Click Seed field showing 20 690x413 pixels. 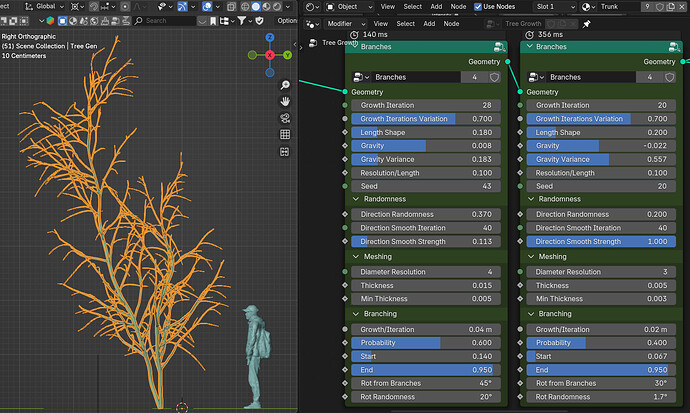[601, 186]
